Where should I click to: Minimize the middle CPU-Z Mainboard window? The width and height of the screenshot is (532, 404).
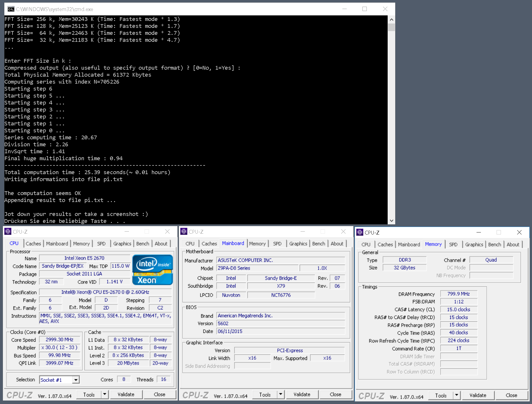pos(303,231)
